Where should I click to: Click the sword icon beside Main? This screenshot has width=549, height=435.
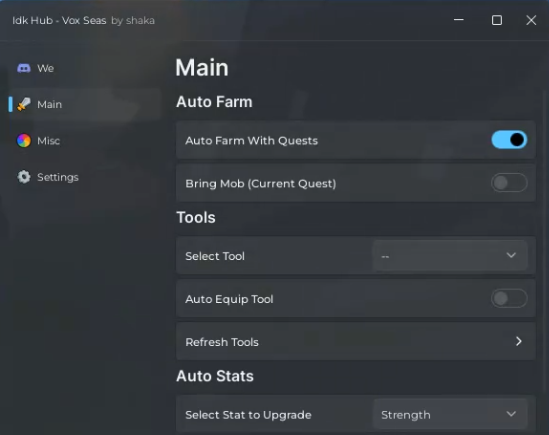point(24,104)
